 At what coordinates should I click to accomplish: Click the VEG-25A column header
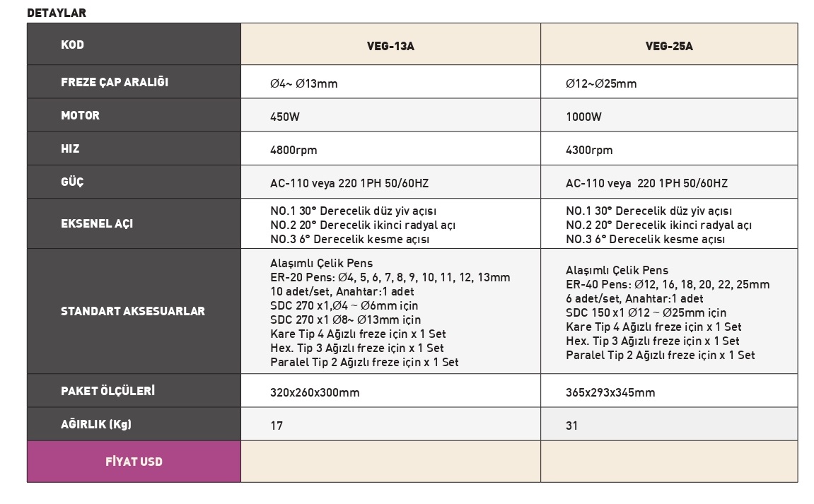point(669,47)
